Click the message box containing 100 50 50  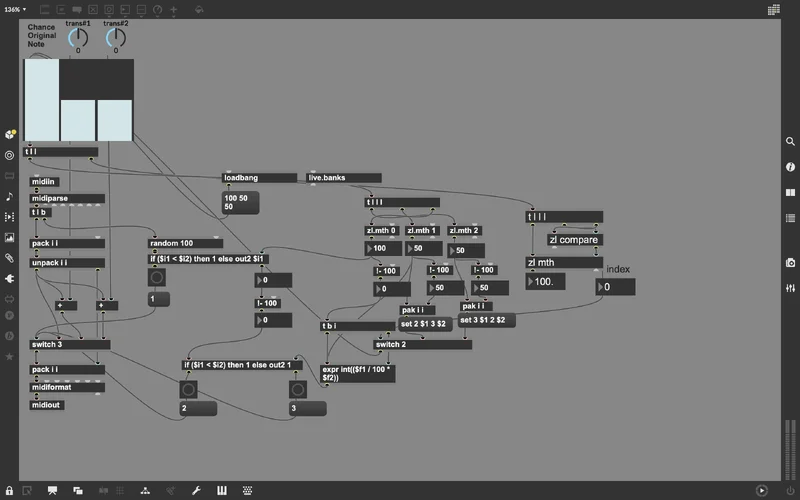click(x=241, y=202)
